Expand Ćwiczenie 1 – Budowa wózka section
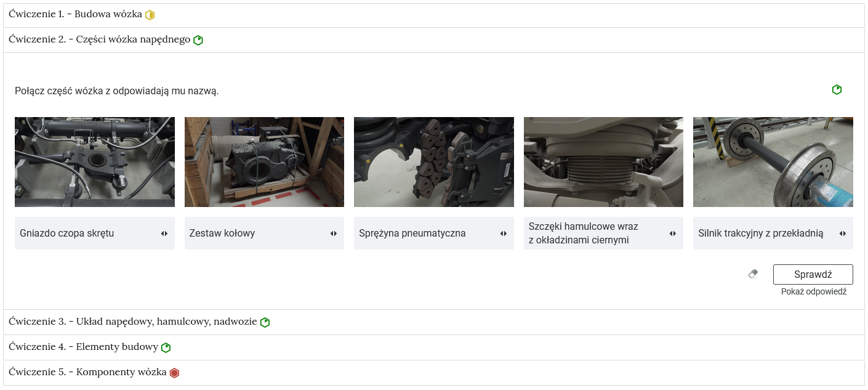This screenshot has height=390, width=868. click(75, 14)
